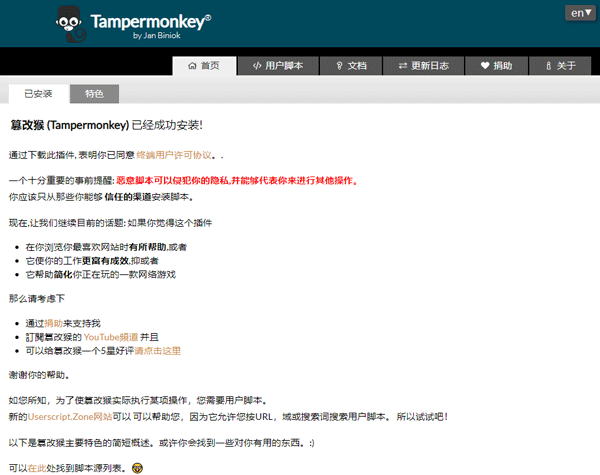Image resolution: width=600 pixels, height=475 pixels.
Task: Click the bullet mentioning 网络游戏
Action: (x=101, y=274)
